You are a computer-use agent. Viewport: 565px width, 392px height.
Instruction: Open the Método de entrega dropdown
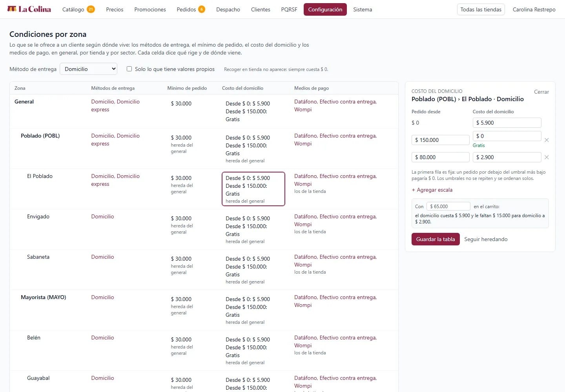[89, 69]
